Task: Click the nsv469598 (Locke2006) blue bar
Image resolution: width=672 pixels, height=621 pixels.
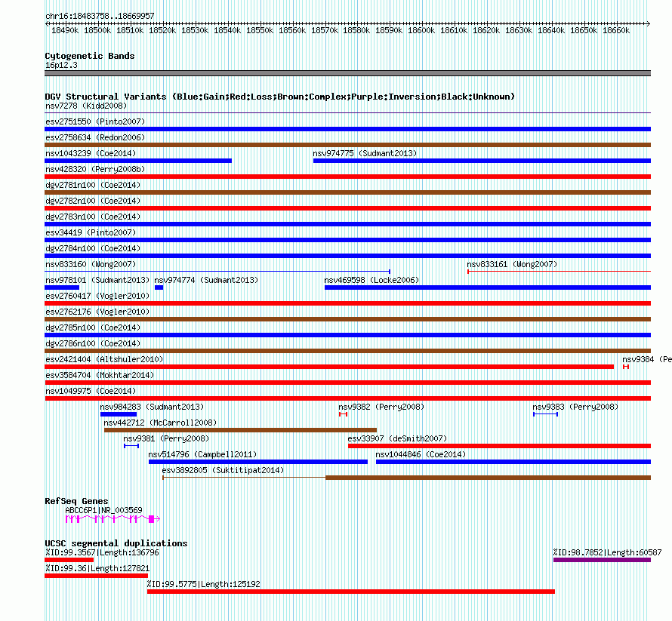Action: click(x=488, y=287)
